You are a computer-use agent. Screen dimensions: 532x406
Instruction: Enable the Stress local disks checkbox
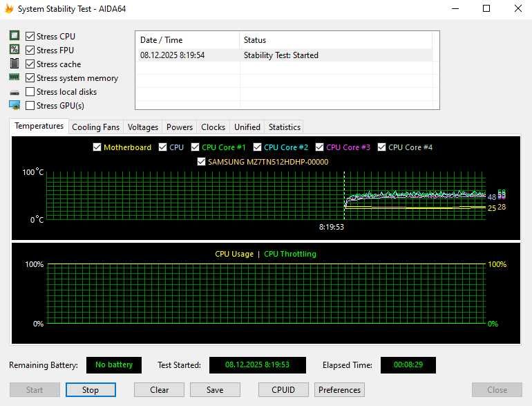(30, 92)
